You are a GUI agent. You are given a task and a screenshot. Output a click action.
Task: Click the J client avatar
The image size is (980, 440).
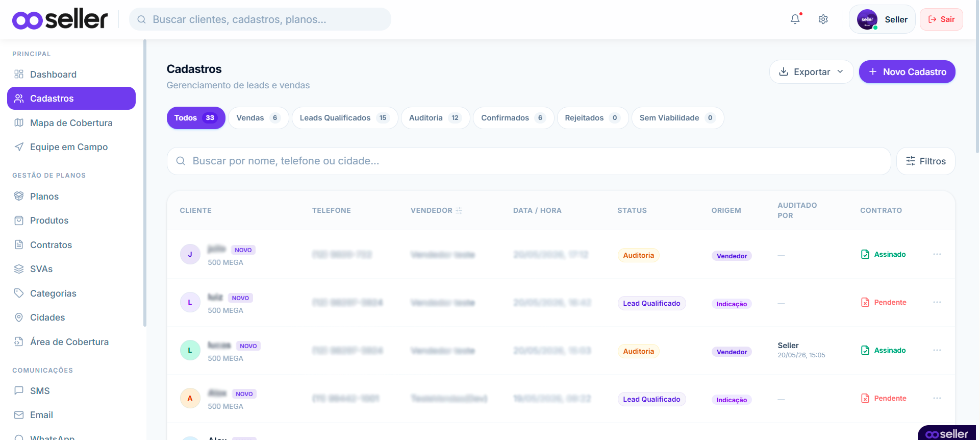pyautogui.click(x=190, y=254)
